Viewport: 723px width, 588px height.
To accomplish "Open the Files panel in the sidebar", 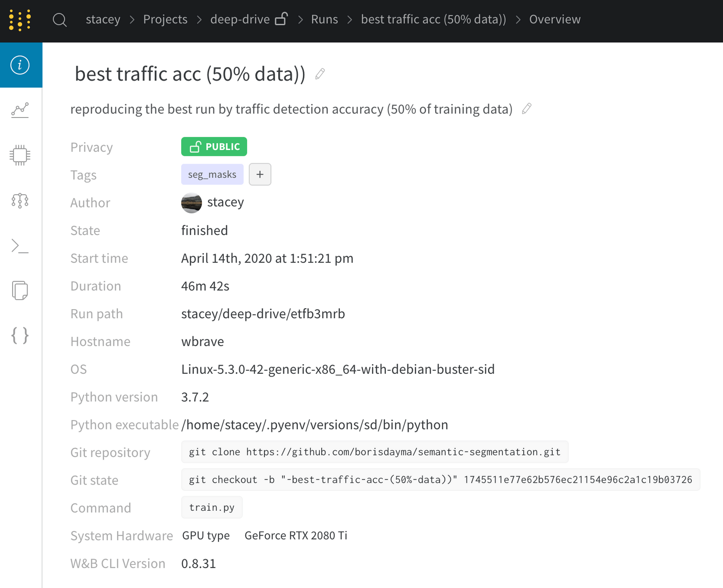I will pyautogui.click(x=19, y=291).
